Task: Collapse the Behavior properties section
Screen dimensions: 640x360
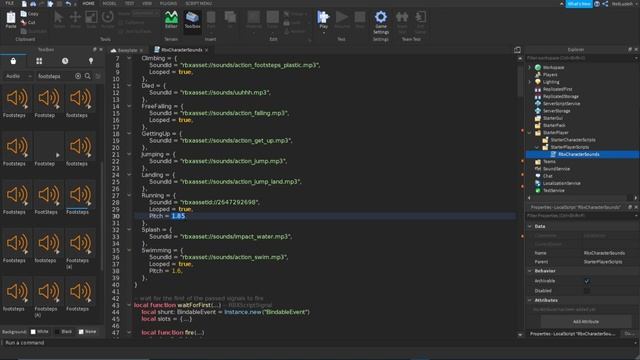Action: (530, 271)
